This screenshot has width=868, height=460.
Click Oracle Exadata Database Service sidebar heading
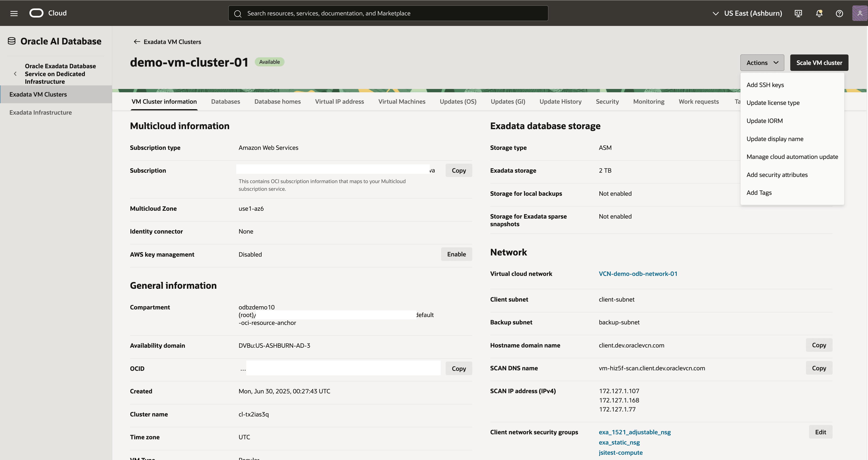(60, 73)
